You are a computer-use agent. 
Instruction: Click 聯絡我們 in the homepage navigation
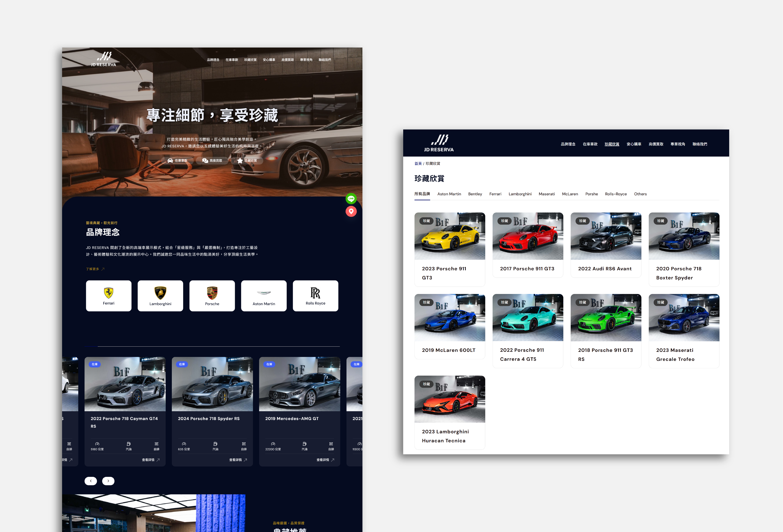(325, 60)
